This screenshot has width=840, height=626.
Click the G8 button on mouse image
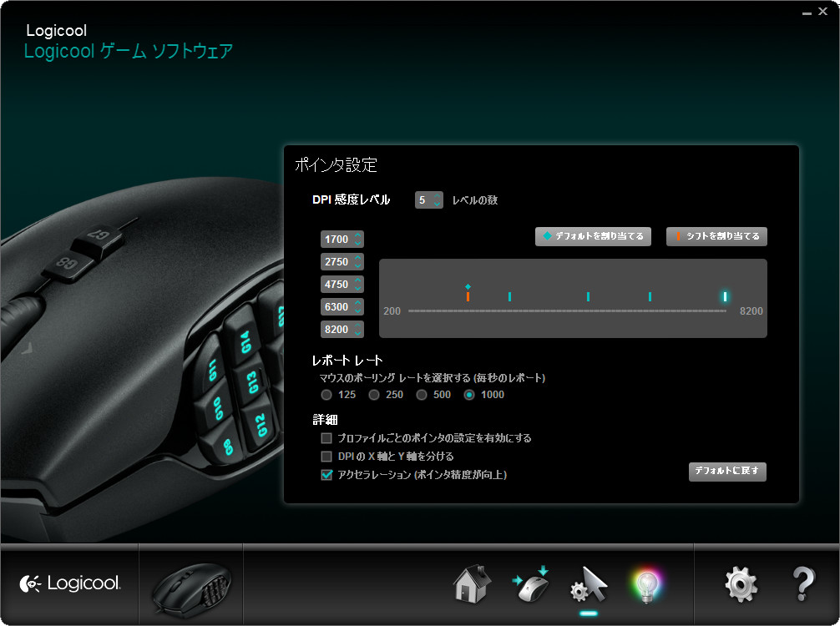(68, 264)
